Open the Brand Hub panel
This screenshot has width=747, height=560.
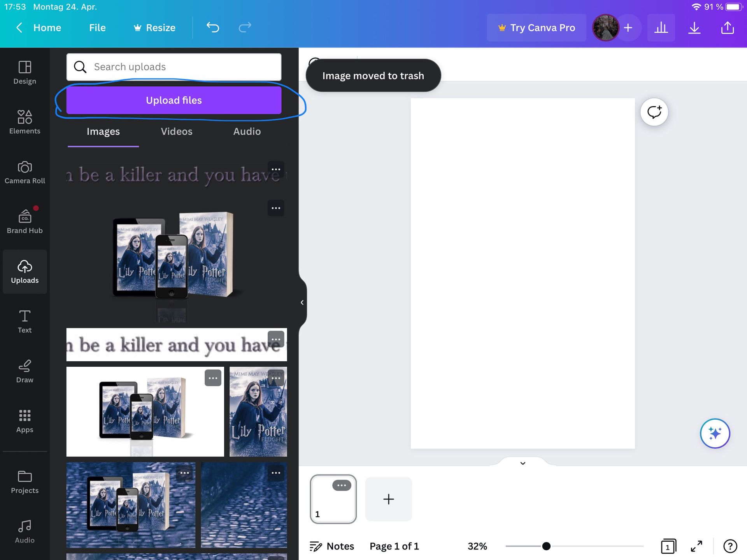click(x=25, y=222)
